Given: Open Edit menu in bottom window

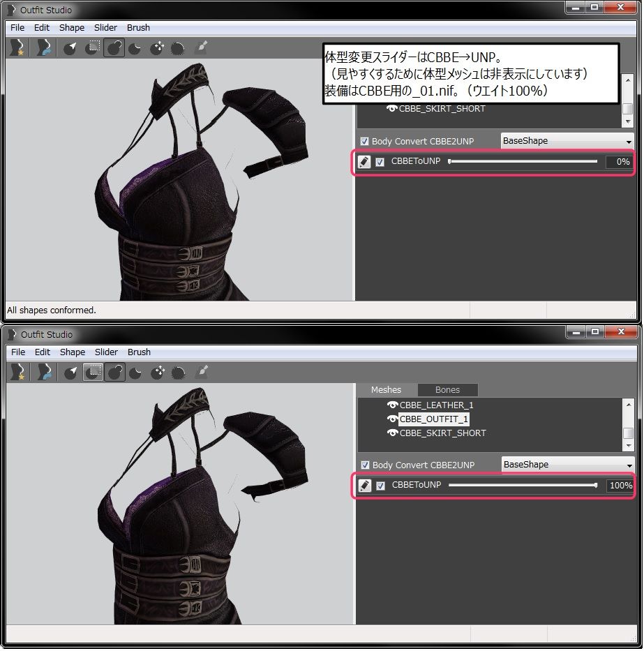Looking at the screenshot, I should coord(43,352).
